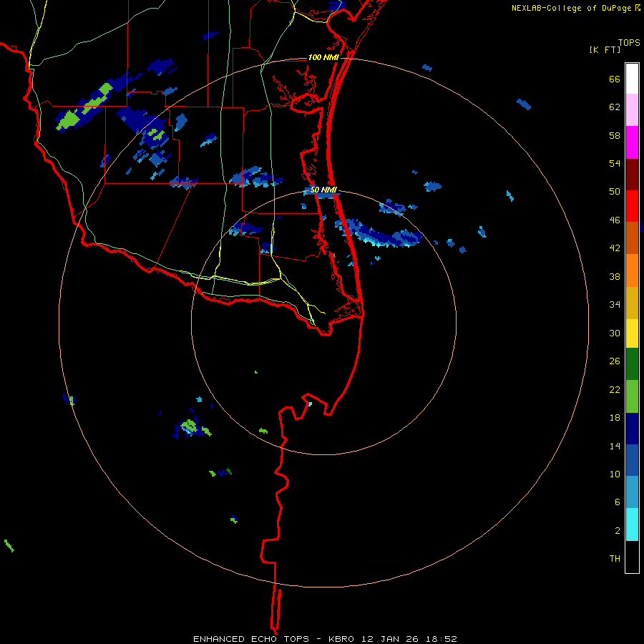Viewport: 644px width, 644px height.
Task: Click the '26' legend value
Action: [x=615, y=361]
